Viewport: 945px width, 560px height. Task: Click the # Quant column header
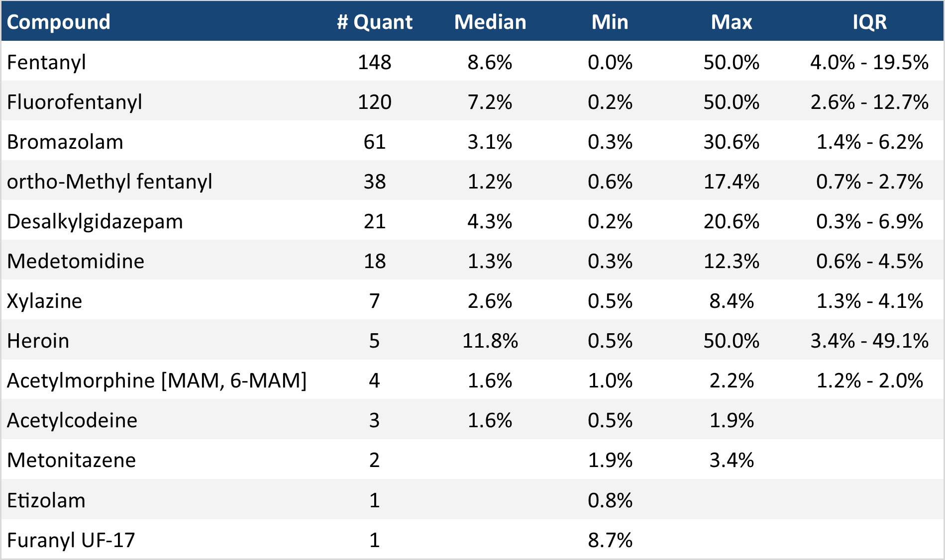(375, 22)
